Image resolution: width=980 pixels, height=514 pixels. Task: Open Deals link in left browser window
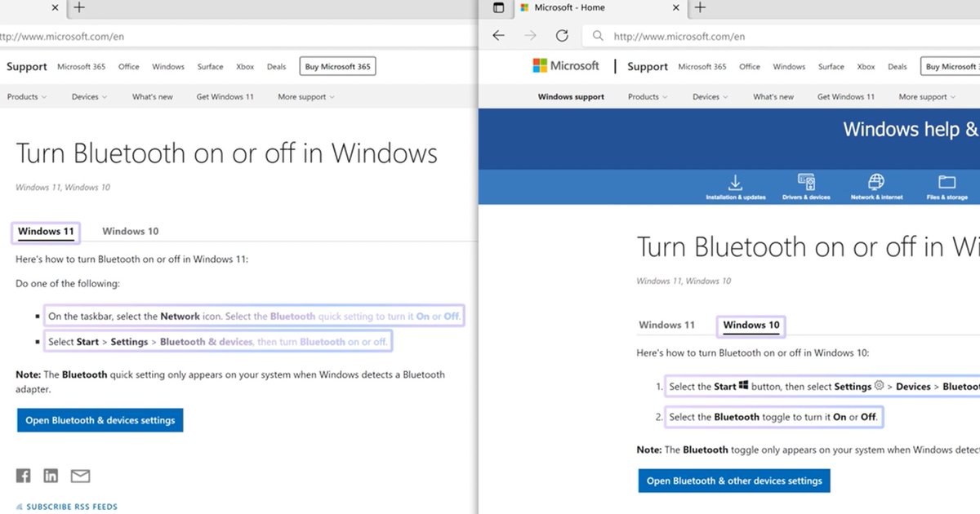276,67
